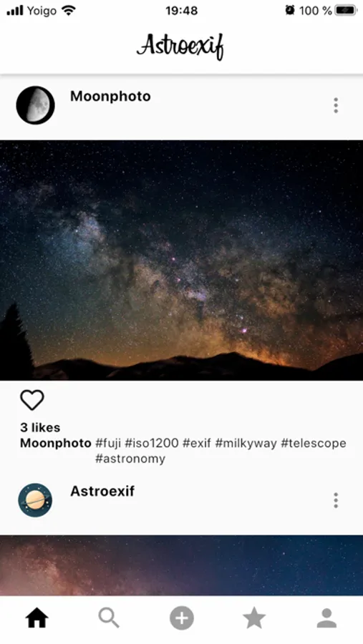The width and height of the screenshot is (363, 644).
Task: Tap the Astroexif Saturn avatar
Action: click(35, 500)
